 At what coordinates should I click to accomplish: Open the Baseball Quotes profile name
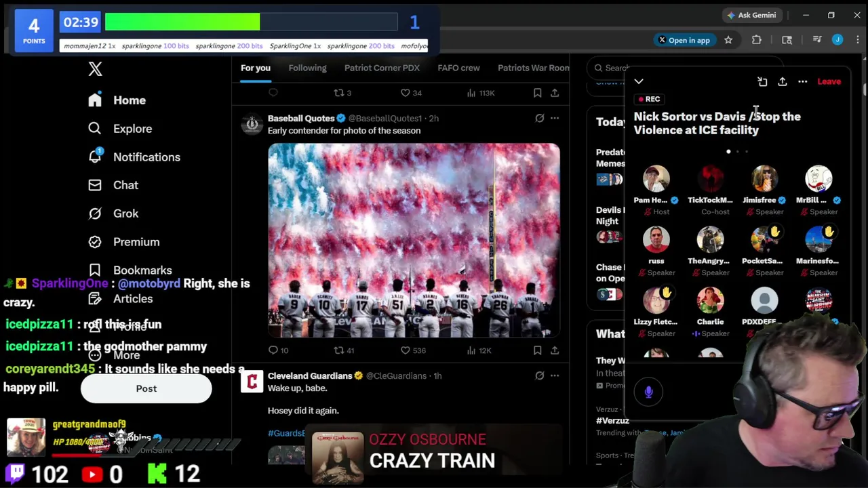click(301, 119)
